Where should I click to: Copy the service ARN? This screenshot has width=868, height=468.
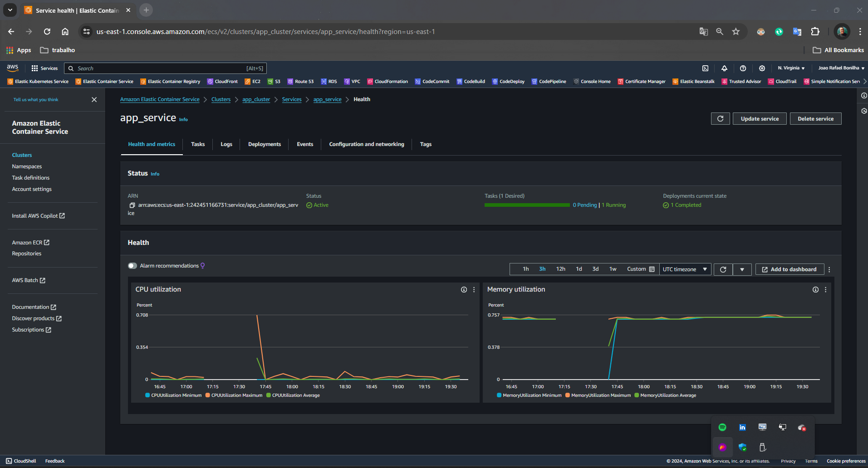pos(132,205)
